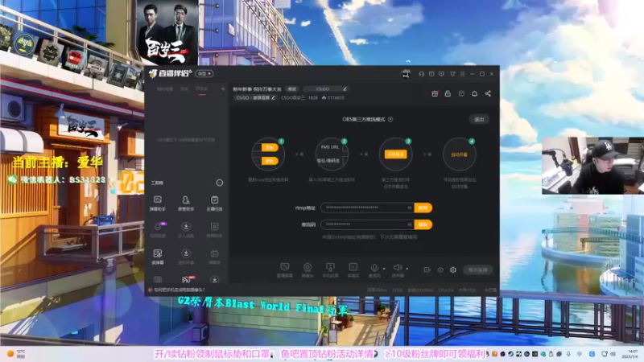Open the mode pill dropdown beside the logo
Image resolution: width=644 pixels, height=362 pixels.
click(204, 73)
